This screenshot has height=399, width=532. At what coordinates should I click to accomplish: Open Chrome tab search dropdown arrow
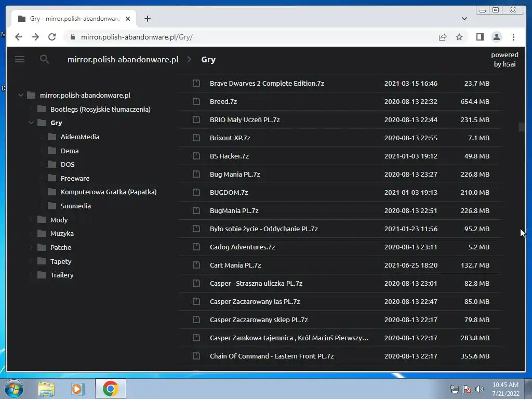(464, 19)
